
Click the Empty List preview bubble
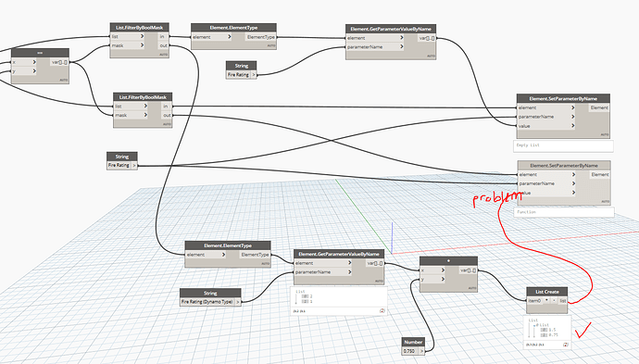pyautogui.click(x=563, y=145)
